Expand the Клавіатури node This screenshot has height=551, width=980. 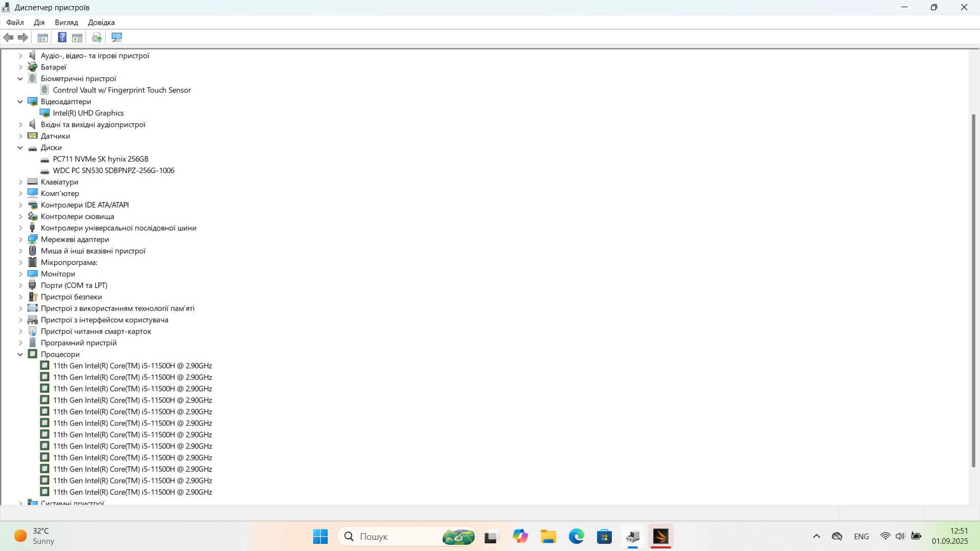pyautogui.click(x=20, y=182)
